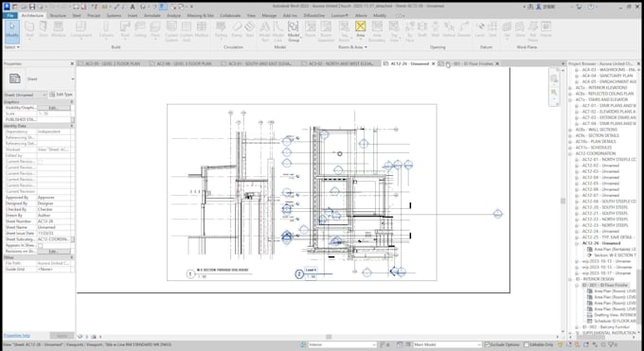This screenshot has width=644, height=351.
Task: Choose the Ref Plane tool
Action: point(532,31)
